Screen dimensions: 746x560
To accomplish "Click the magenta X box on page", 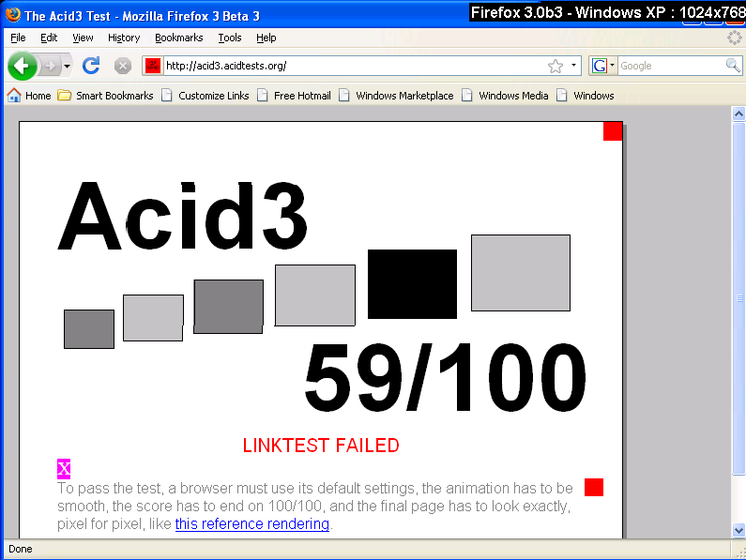I will point(64,469).
